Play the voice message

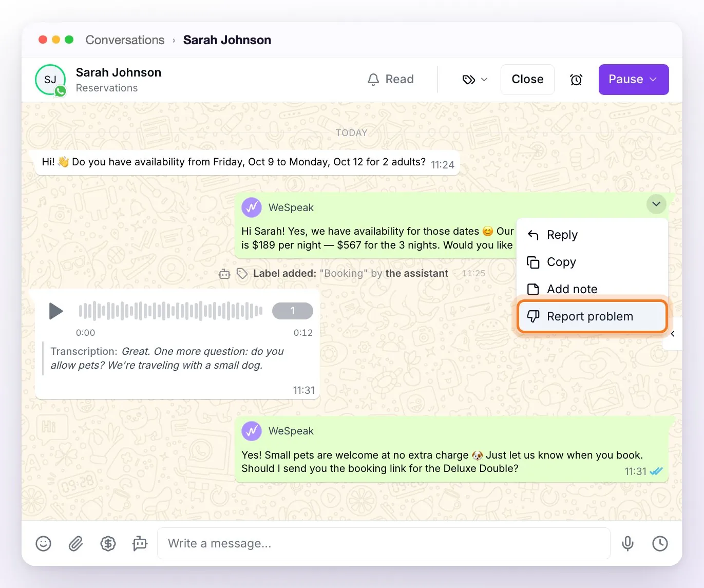(55, 311)
